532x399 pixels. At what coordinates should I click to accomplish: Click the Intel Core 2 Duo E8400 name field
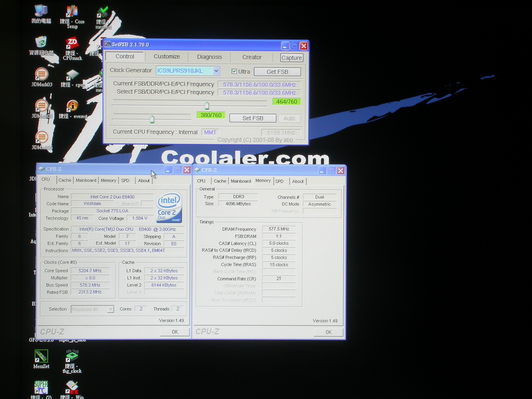tap(112, 197)
